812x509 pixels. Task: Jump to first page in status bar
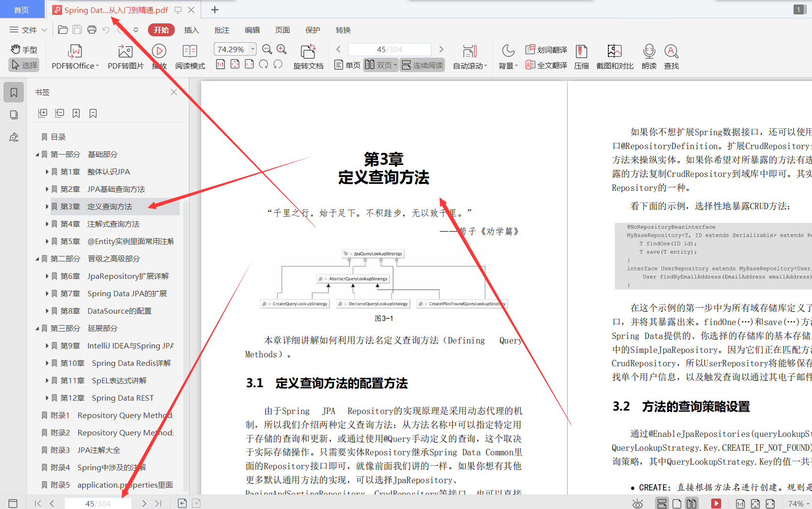coord(38,504)
